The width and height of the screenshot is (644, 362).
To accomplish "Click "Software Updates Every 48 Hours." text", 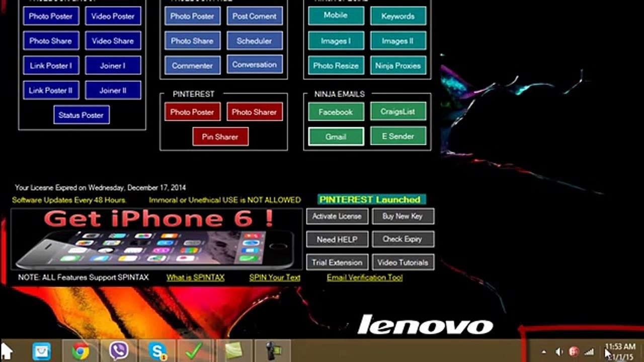I will tap(69, 200).
